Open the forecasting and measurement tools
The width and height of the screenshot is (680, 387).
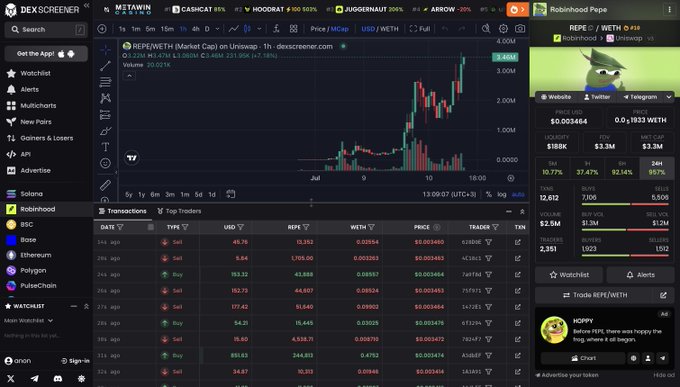click(105, 115)
